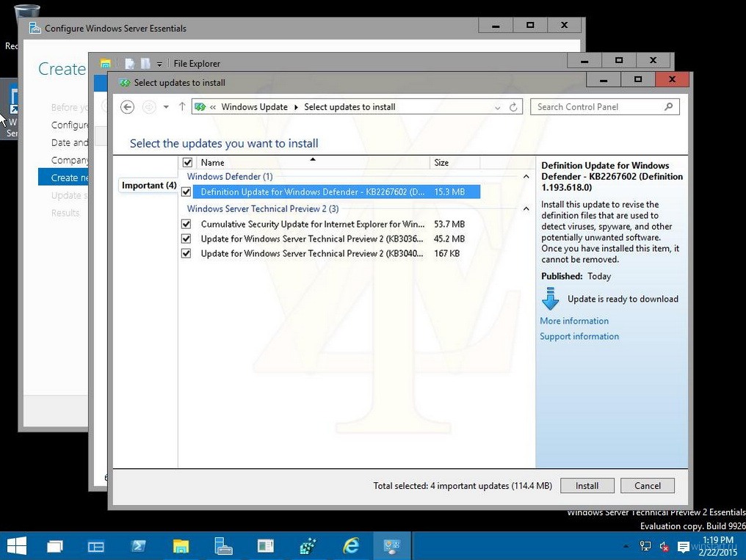Open the Support information link
This screenshot has height=560, width=746.
pyautogui.click(x=579, y=336)
